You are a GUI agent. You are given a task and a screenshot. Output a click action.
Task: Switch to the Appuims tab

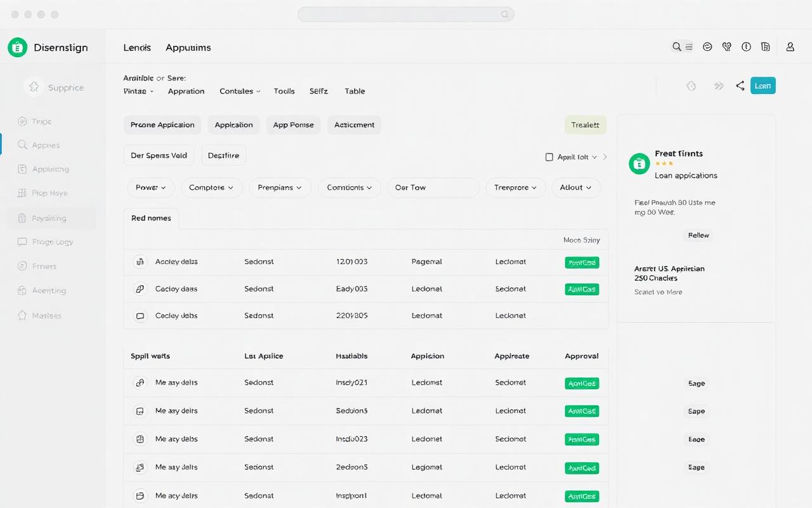[x=188, y=47]
